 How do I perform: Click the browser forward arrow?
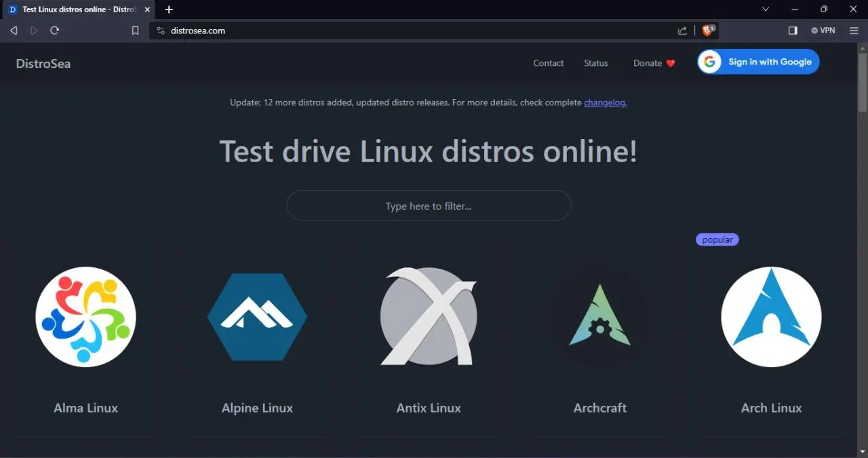(x=34, y=31)
